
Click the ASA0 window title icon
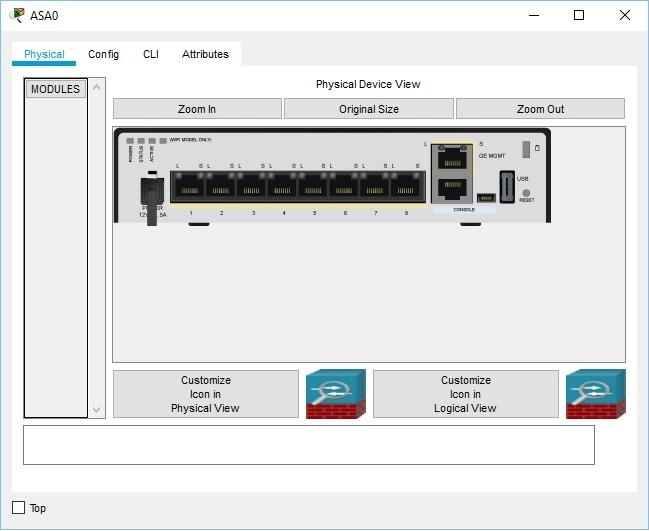(x=17, y=15)
